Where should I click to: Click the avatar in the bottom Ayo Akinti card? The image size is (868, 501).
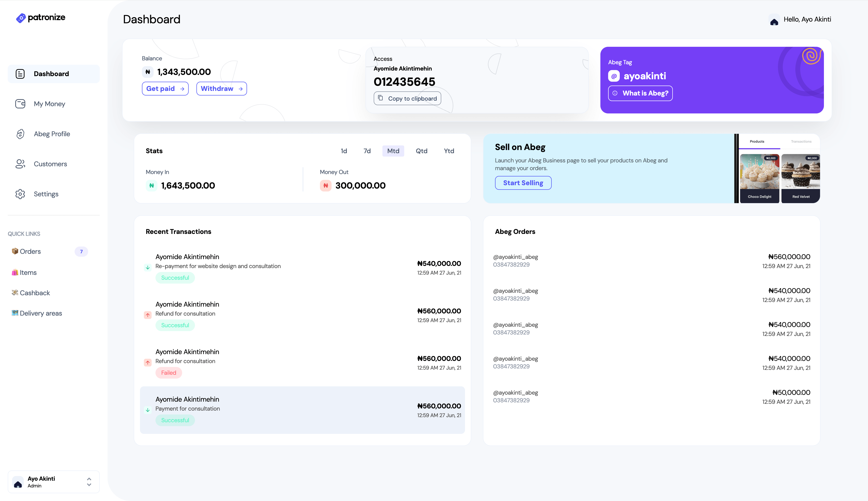pyautogui.click(x=18, y=482)
